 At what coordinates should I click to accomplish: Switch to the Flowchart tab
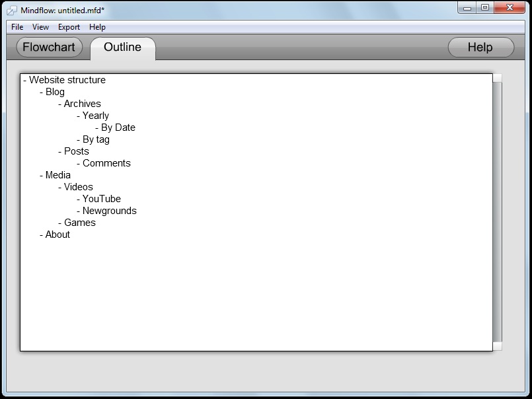(x=49, y=48)
